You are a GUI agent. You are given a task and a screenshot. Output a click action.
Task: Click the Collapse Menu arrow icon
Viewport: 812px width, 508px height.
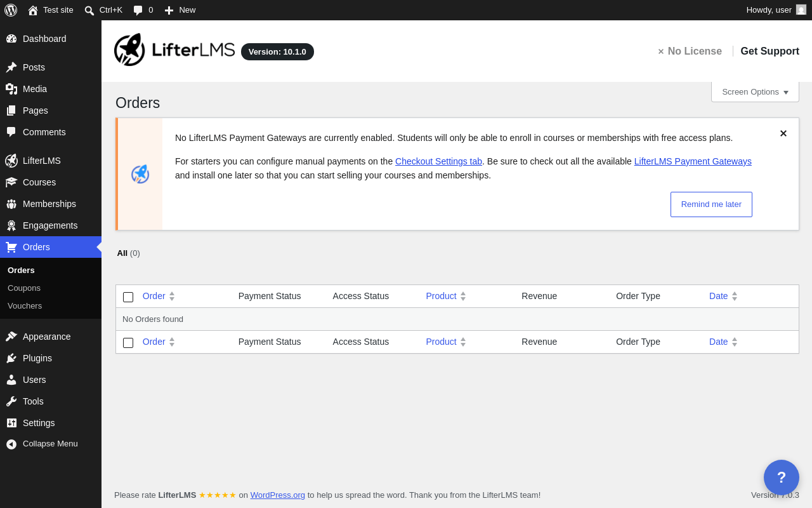coord(11,444)
